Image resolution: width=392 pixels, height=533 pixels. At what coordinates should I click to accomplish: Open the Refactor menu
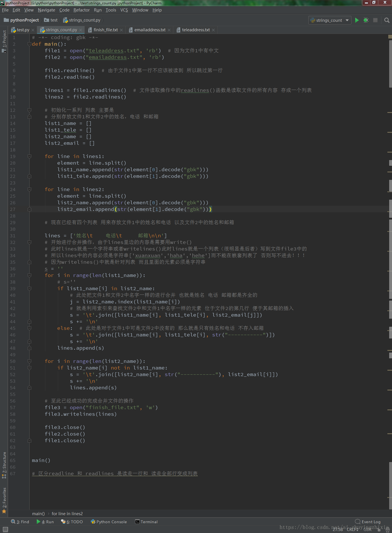coord(81,10)
